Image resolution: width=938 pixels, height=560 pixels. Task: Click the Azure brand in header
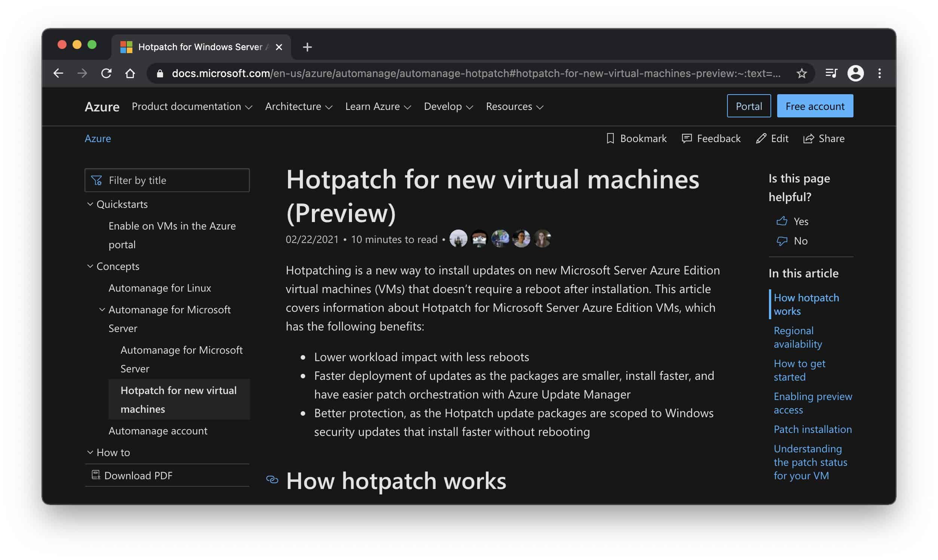tap(102, 107)
